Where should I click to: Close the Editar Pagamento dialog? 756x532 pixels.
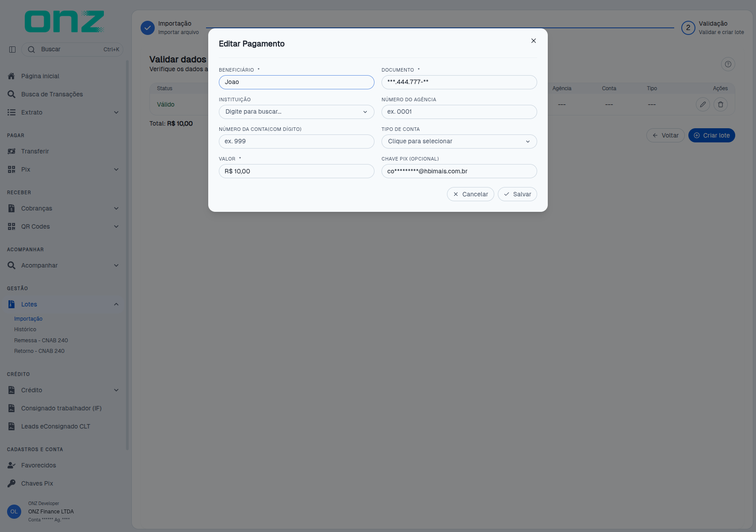tap(534, 41)
